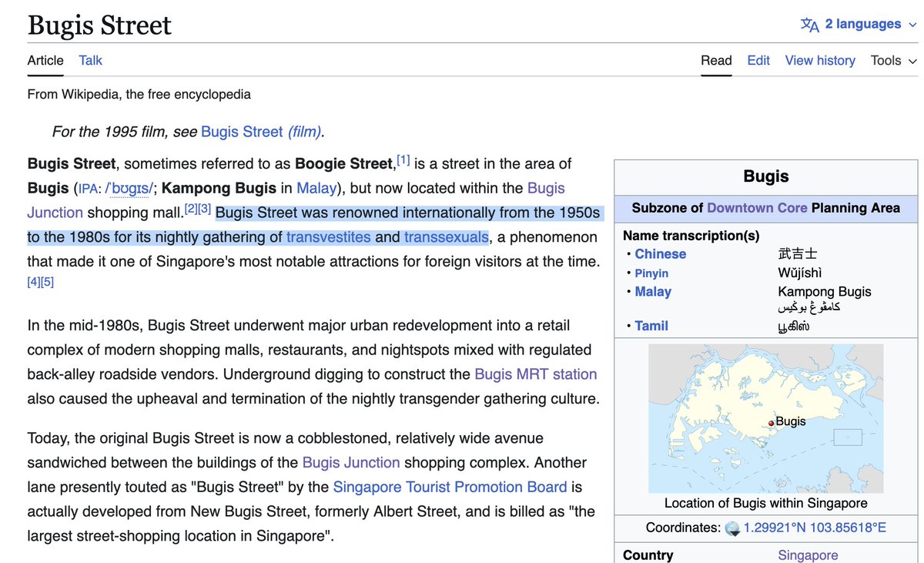Click the Kampong Bugis value in infobox
This screenshot has height=563, width=924.
(825, 292)
